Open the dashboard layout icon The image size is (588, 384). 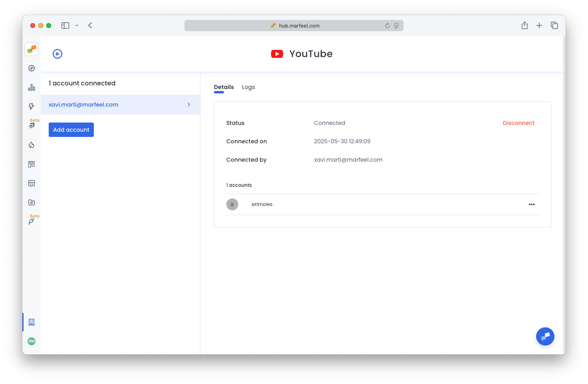point(32,164)
